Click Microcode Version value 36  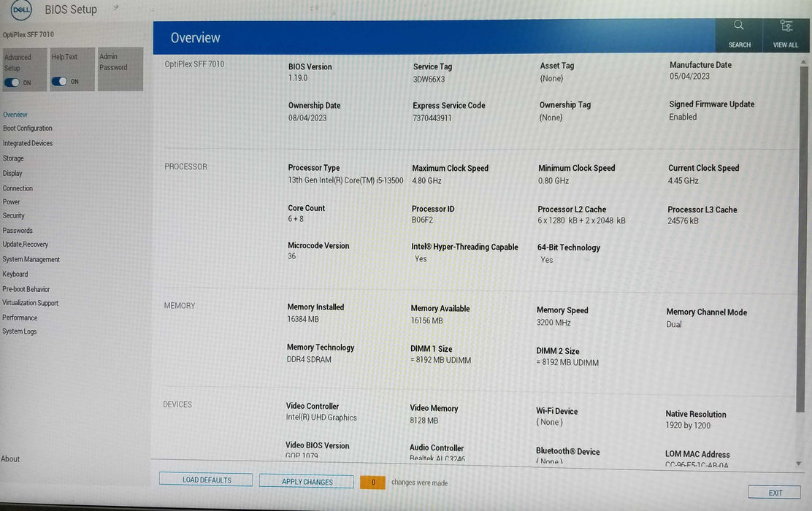291,256
